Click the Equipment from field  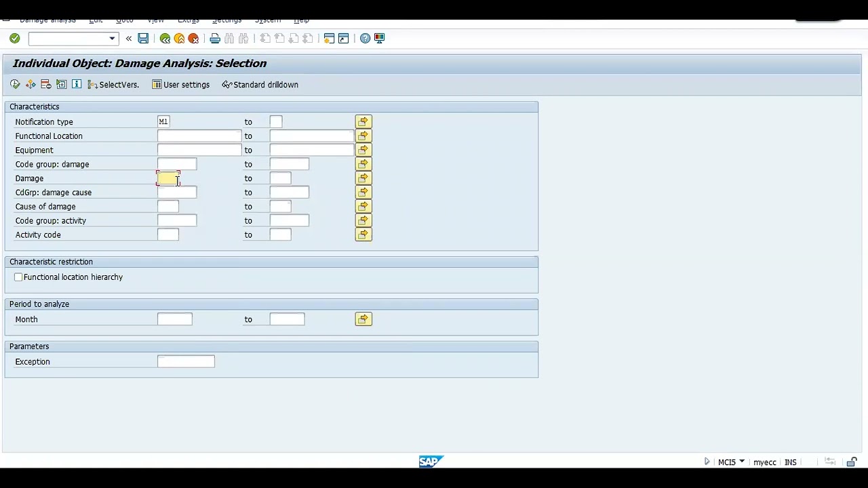199,150
